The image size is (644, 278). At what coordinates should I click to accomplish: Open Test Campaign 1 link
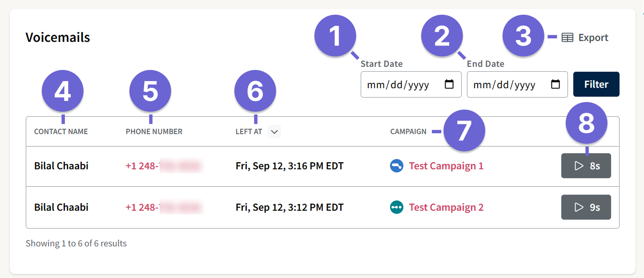coord(446,166)
